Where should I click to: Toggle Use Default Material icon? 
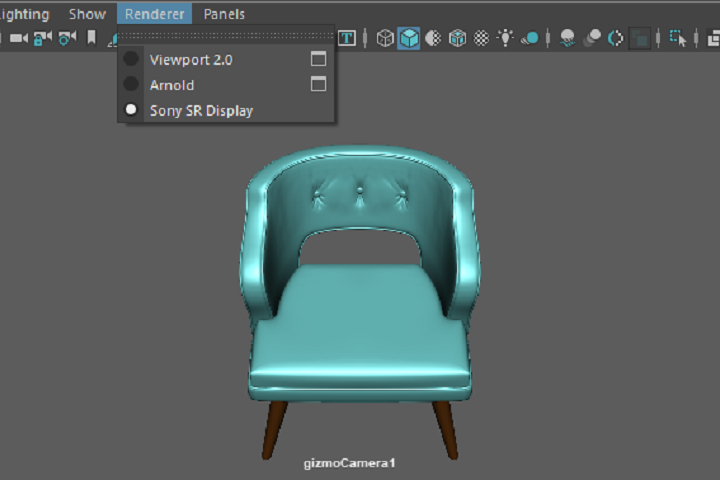point(433,38)
